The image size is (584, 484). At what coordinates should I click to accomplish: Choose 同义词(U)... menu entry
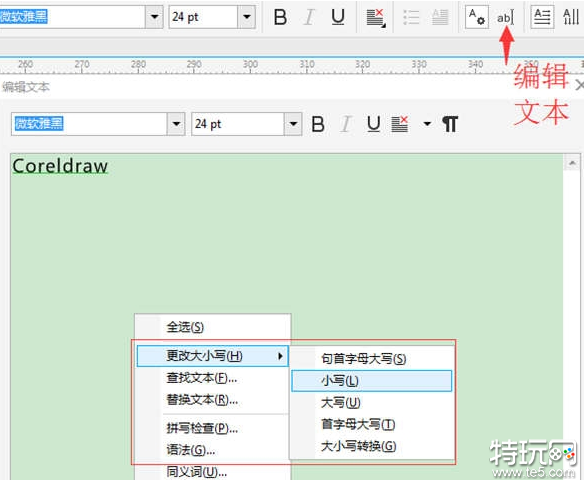coord(212,472)
